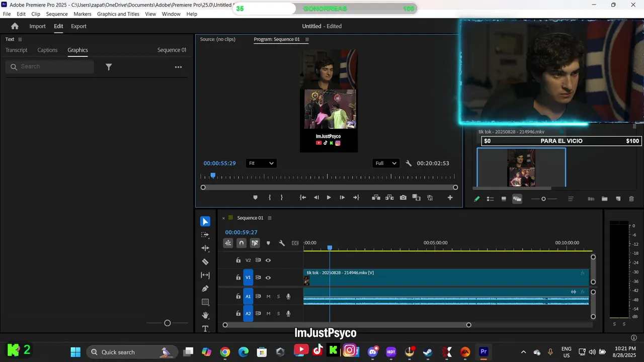
Task: Select the Track Select Forward tool
Action: (205, 235)
